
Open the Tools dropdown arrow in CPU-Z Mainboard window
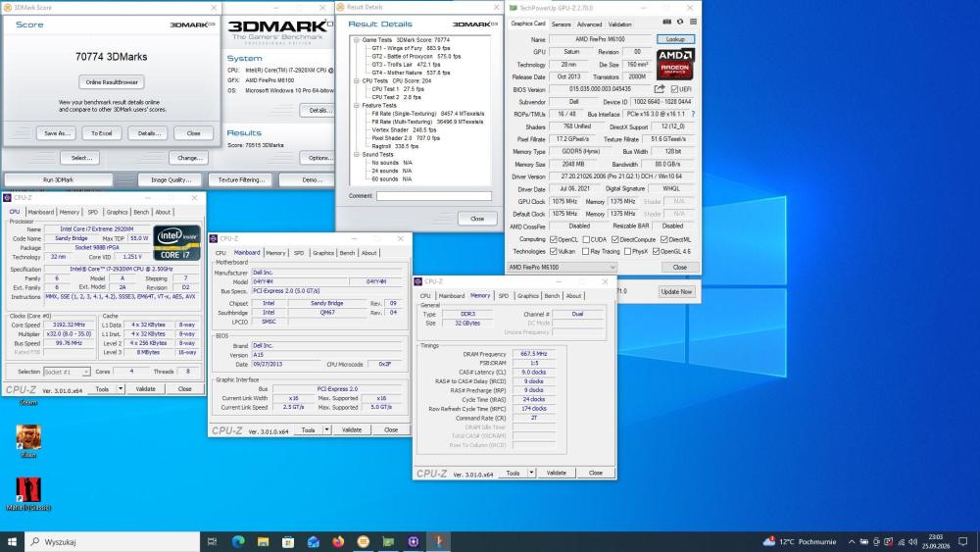pos(326,430)
